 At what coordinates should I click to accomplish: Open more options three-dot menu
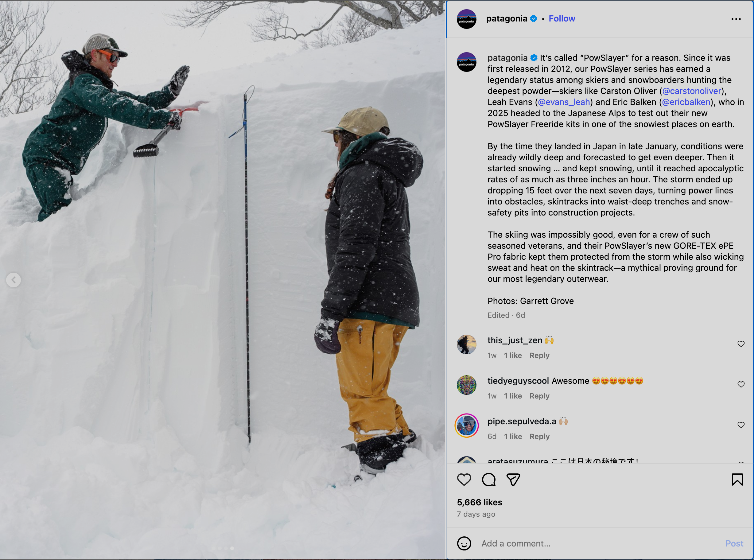point(736,19)
